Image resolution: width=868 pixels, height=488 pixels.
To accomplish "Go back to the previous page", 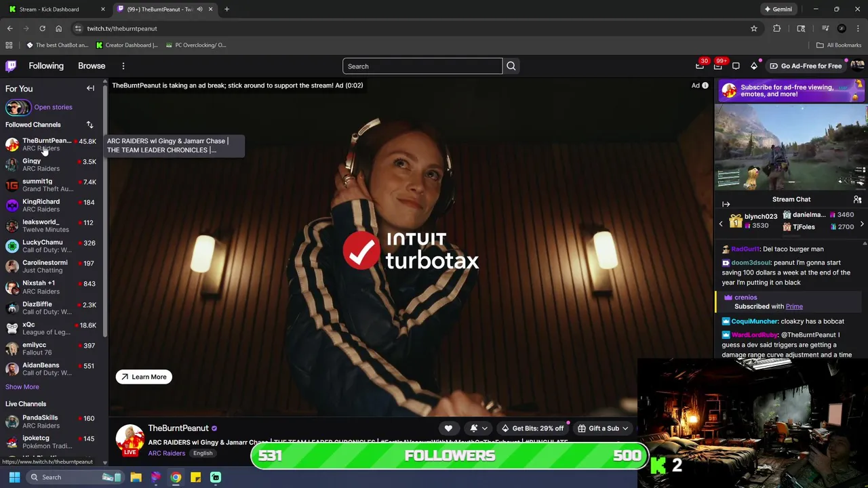I will click(9, 28).
